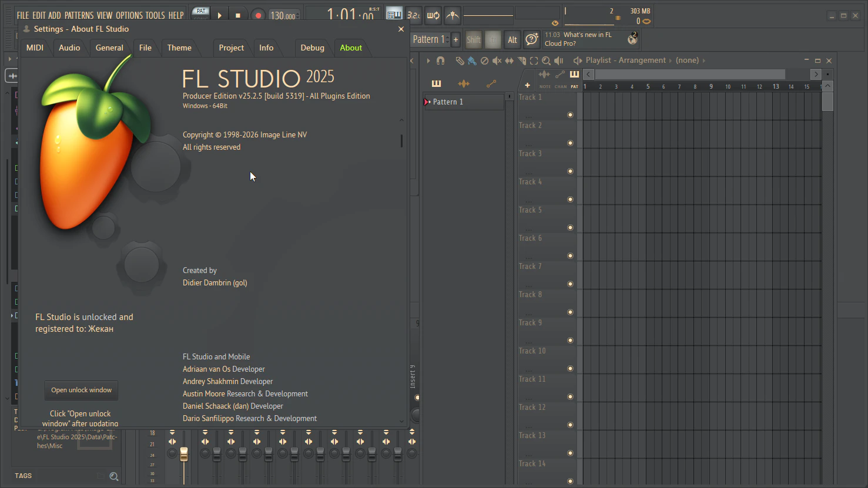Screen dimensions: 868x488
Task: Toggle typing keyboard to piano button
Action: (x=394, y=15)
